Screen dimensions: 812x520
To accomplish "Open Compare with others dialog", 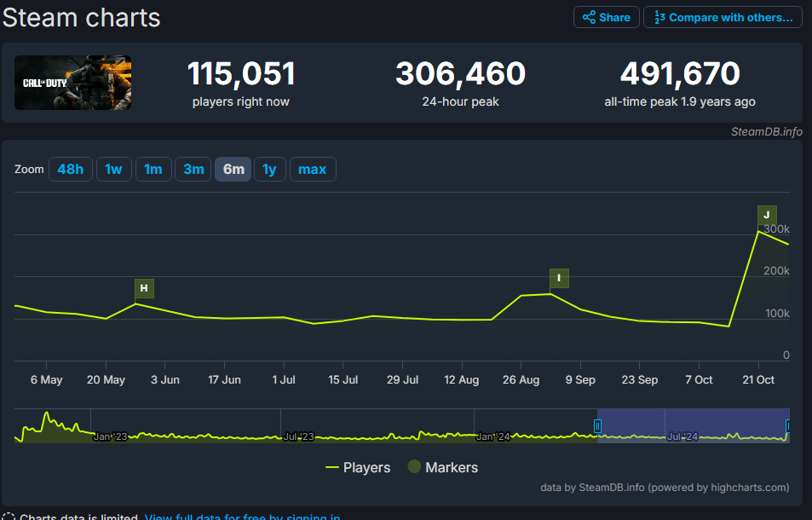I will click(723, 17).
